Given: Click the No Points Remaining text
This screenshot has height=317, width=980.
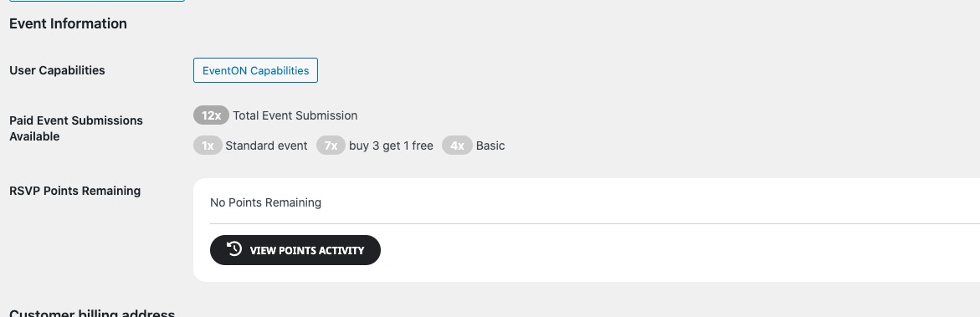Looking at the screenshot, I should (265, 202).
